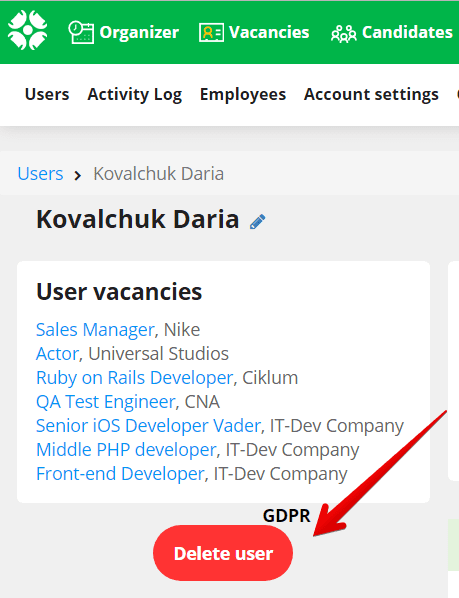Open the Employees tab
The width and height of the screenshot is (459, 598).
tap(243, 95)
